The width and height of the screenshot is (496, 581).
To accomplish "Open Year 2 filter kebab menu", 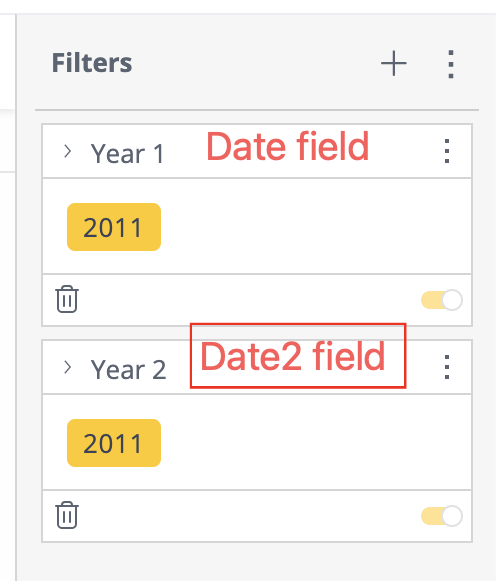I will 447,367.
